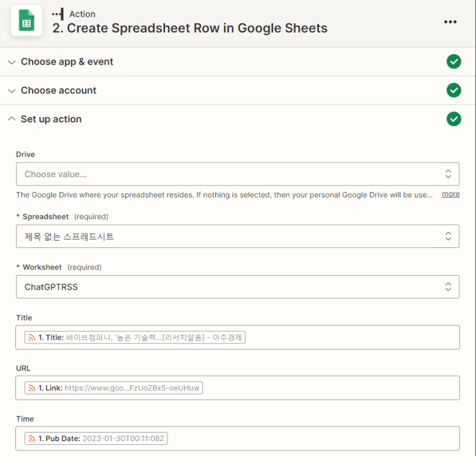The height and width of the screenshot is (456, 476).
Task: Open the three-dot step options menu
Action: 450,22
